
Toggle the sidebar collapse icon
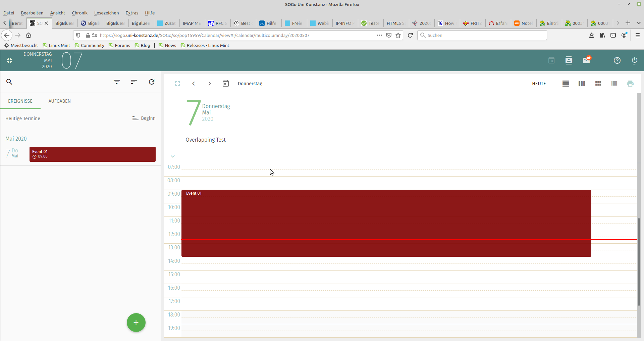coord(9,60)
